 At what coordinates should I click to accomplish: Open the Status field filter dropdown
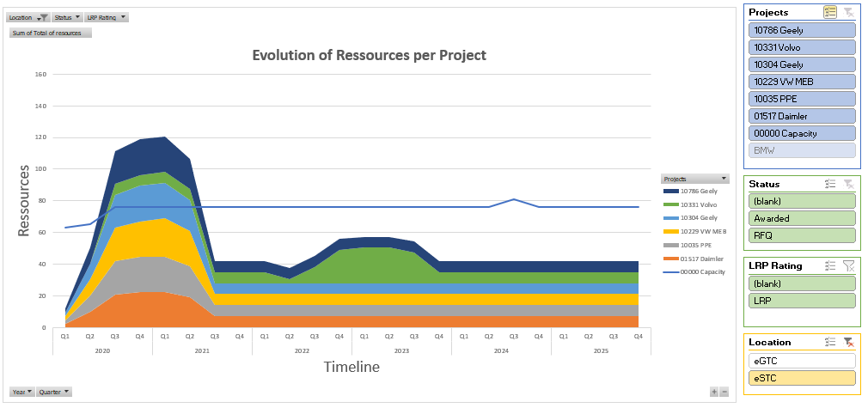68,18
